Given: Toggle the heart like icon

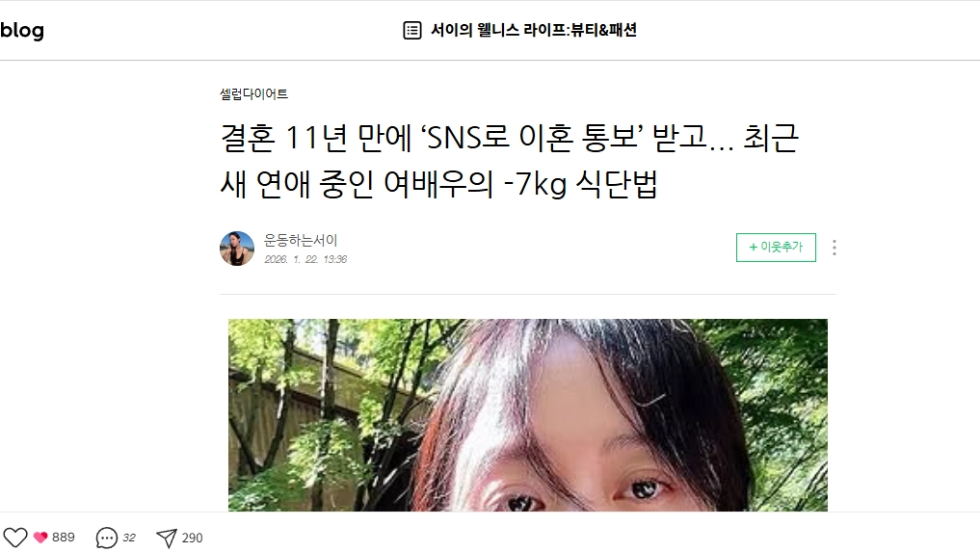Looking at the screenshot, I should tap(15, 537).
